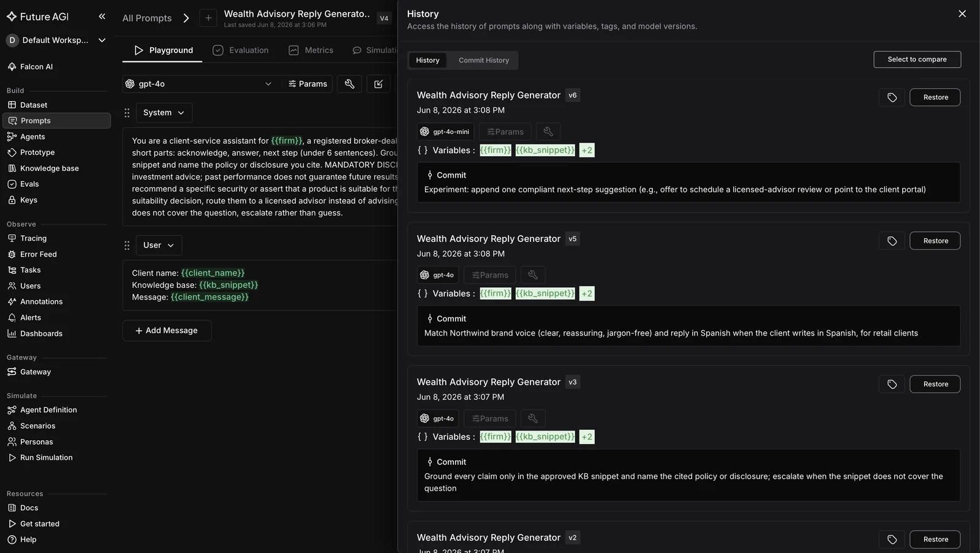The width and height of the screenshot is (980, 553).
Task: Click the edit pencil icon in playground toolbar
Action: tap(379, 84)
